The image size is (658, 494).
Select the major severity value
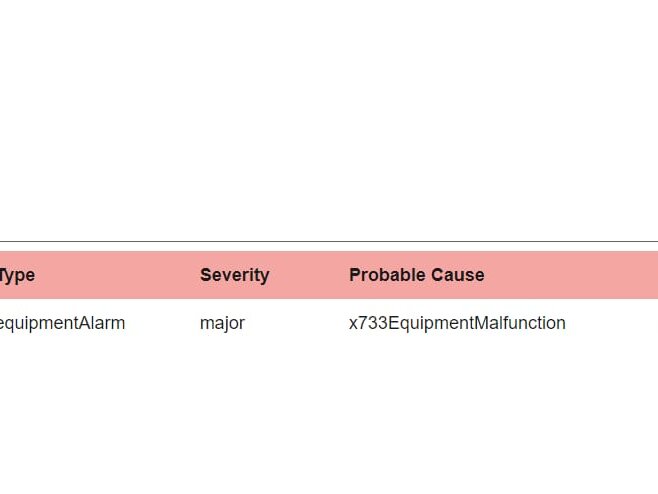point(222,323)
